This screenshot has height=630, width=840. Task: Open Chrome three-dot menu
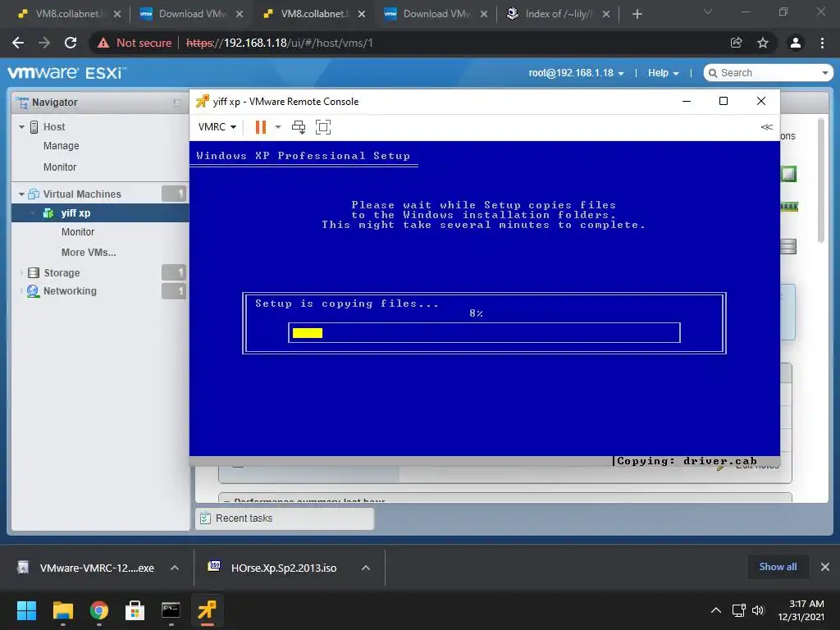822,43
